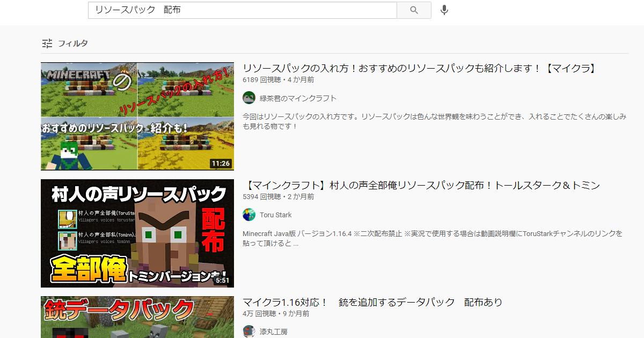Open thumbnail of リソースパックの入れ方 video
Screen dimensions: 644x338
tap(137, 116)
